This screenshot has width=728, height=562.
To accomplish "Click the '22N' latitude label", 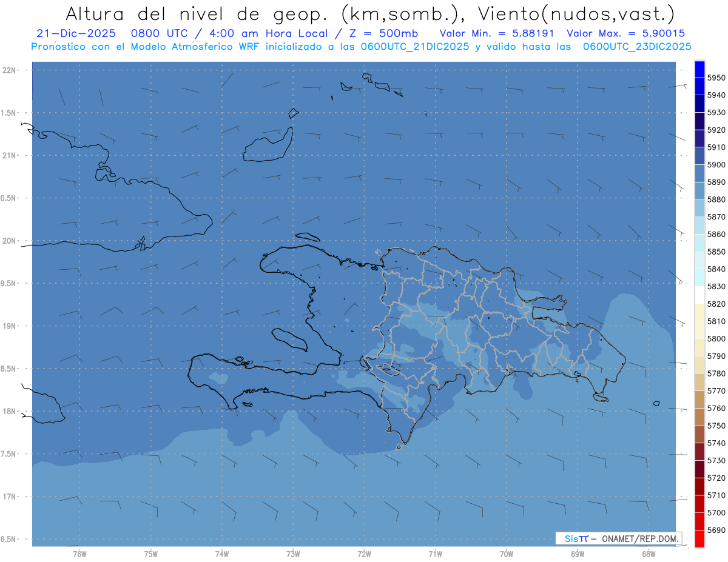I will 10,70.
